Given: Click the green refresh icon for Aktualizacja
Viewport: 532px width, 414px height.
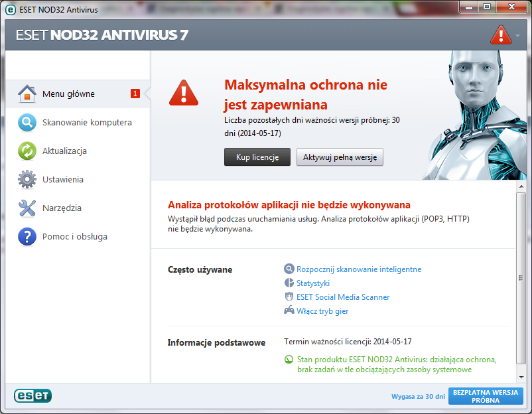Looking at the screenshot, I should (x=27, y=151).
